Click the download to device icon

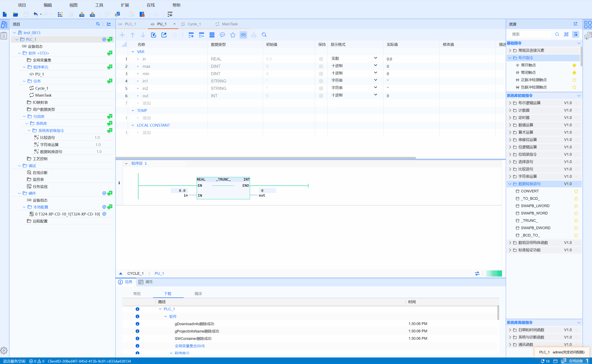[82, 15]
